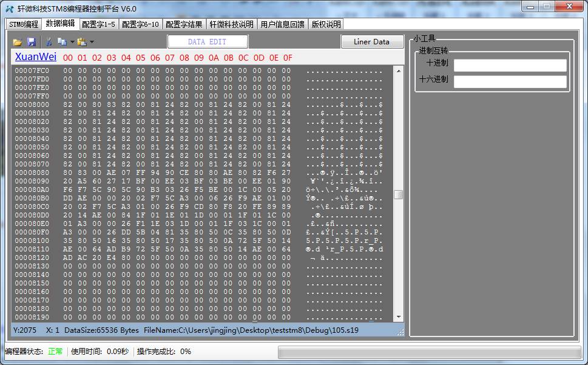Go to the 配置字结果 tab
588x365 pixels.
pyautogui.click(x=184, y=24)
